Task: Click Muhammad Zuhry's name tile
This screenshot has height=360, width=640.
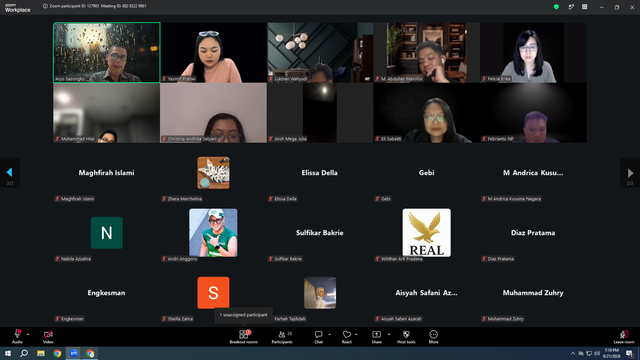Action: click(x=533, y=293)
